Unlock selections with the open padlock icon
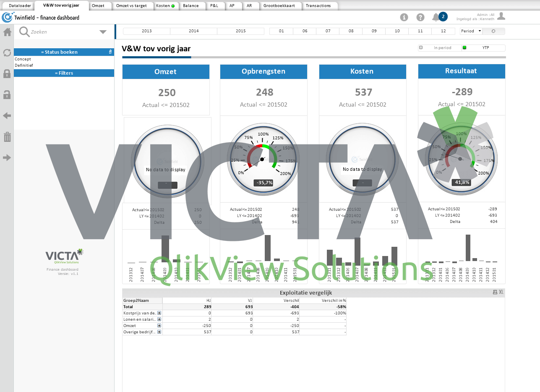 click(7, 95)
